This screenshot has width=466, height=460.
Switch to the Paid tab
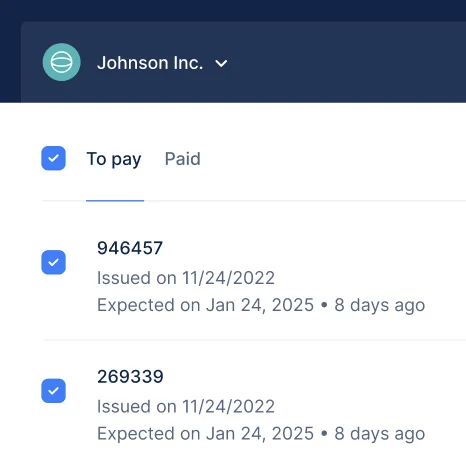click(183, 159)
